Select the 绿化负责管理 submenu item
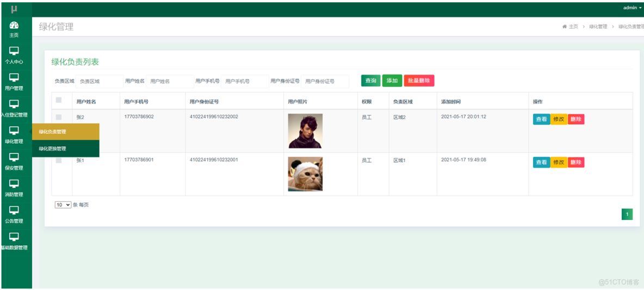The height and width of the screenshot is (290, 644). (66, 132)
